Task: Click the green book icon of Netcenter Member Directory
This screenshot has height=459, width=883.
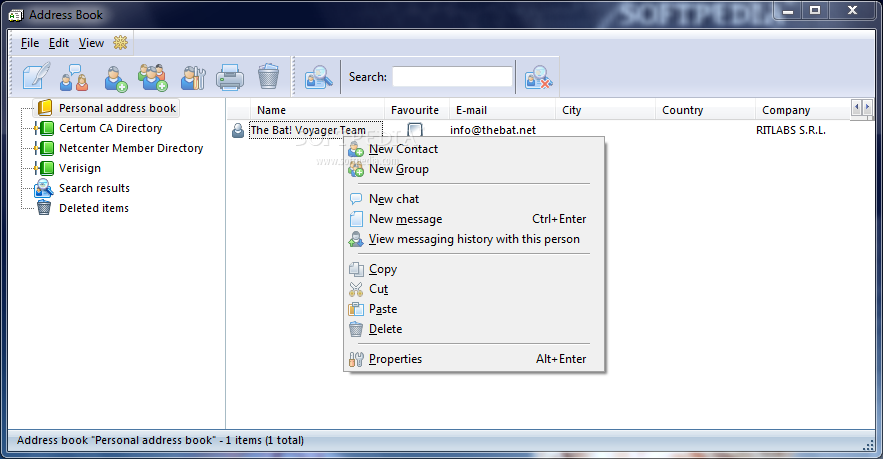Action: tap(45, 148)
